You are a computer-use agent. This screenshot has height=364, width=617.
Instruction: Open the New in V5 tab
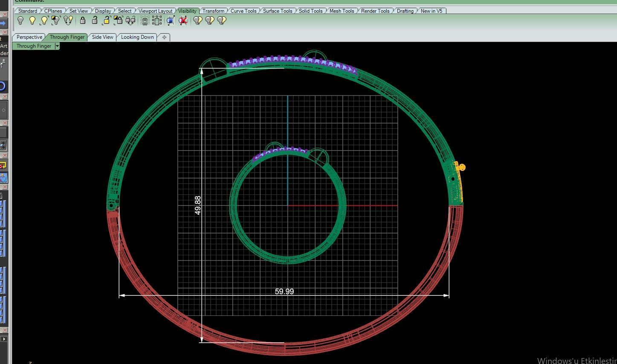click(432, 11)
